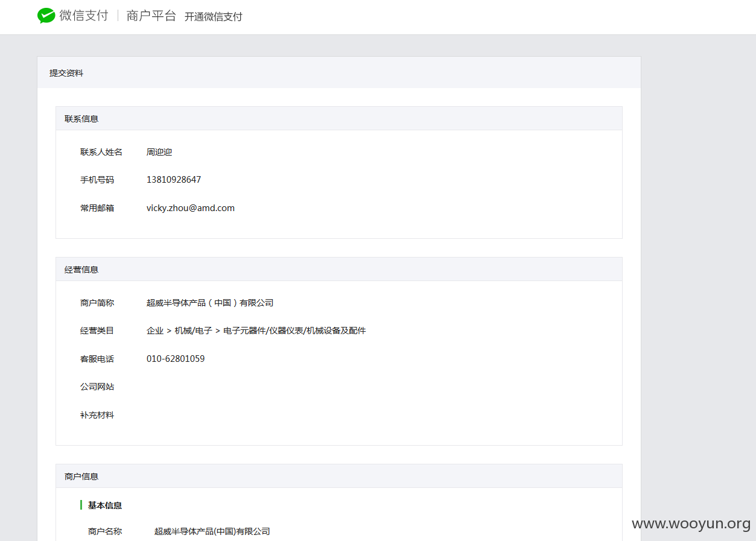Click the 商户名称 label

tap(105, 531)
